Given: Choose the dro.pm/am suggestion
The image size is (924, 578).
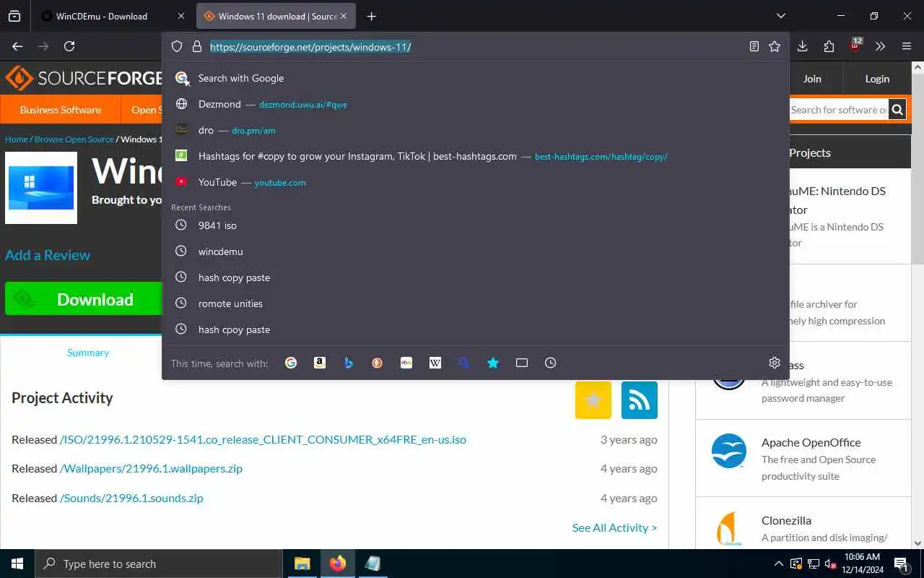Looking at the screenshot, I should click(x=475, y=130).
